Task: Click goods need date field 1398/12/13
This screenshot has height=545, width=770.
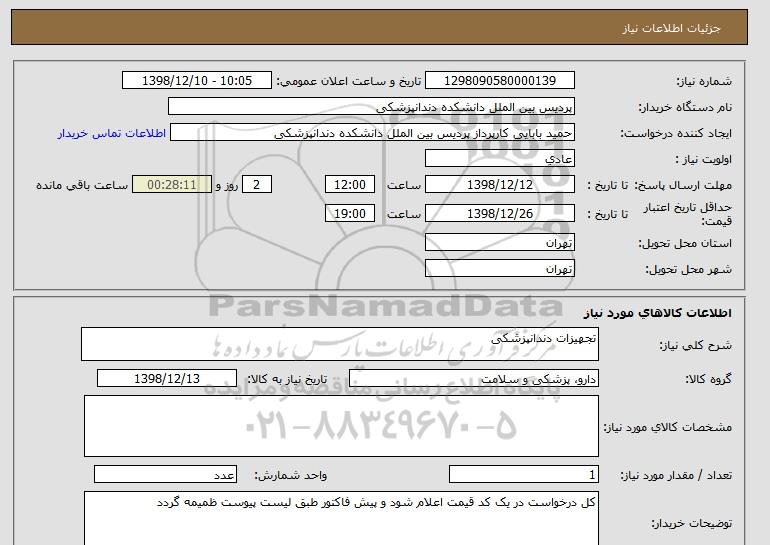Action: pyautogui.click(x=167, y=379)
